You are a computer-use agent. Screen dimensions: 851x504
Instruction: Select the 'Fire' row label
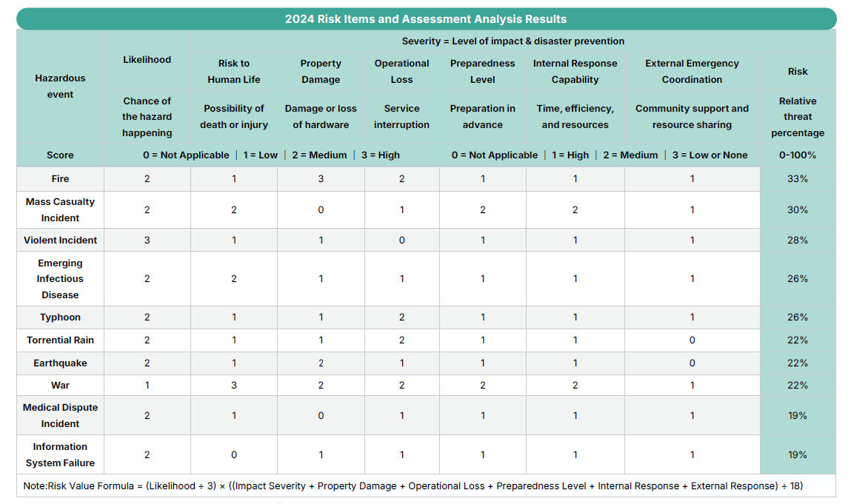60,179
